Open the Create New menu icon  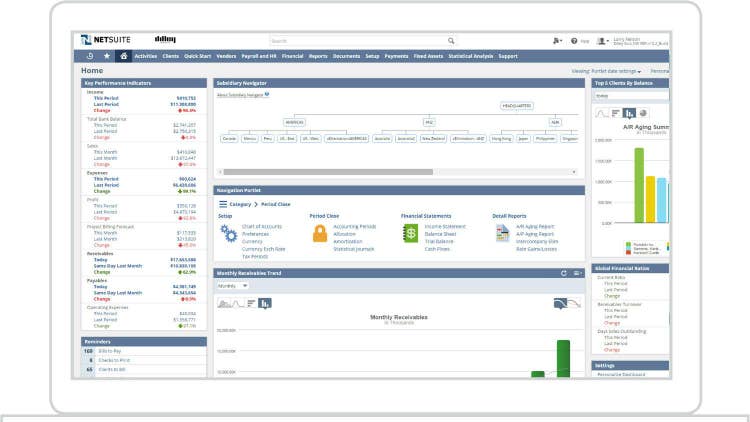click(557, 41)
